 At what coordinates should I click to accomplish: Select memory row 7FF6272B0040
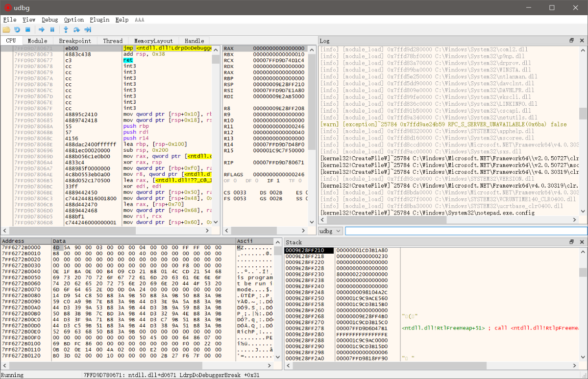(x=138, y=271)
